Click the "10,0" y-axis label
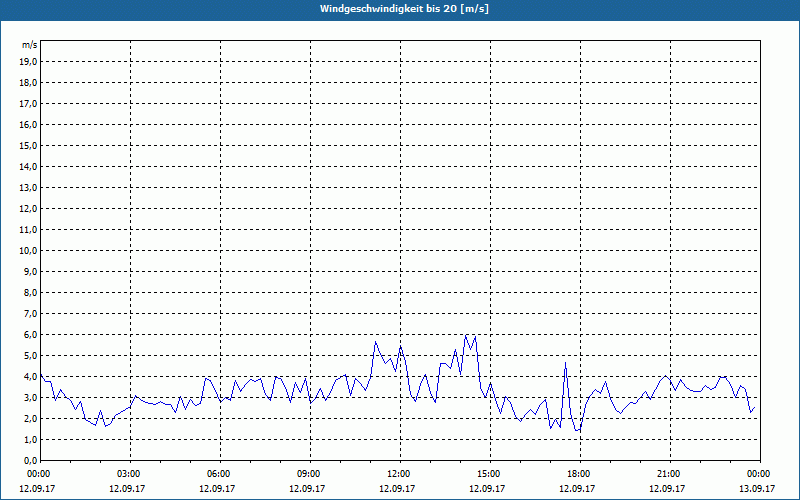Image resolution: width=800 pixels, height=500 pixels. [x=28, y=251]
